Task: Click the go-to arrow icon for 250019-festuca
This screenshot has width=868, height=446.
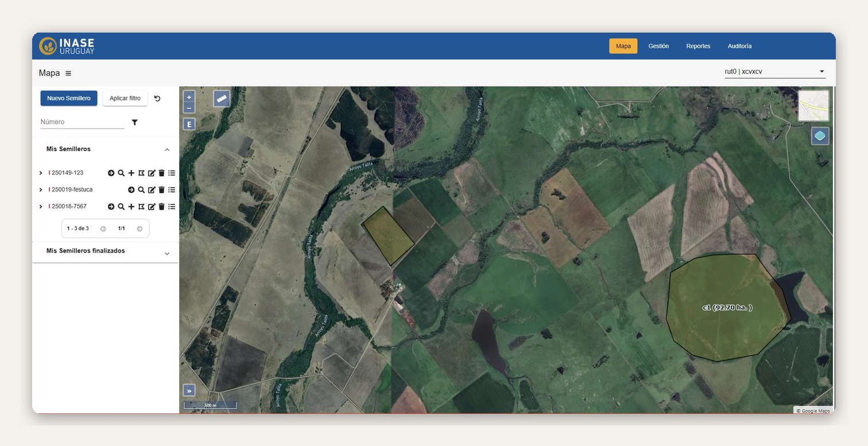Action: pos(131,190)
